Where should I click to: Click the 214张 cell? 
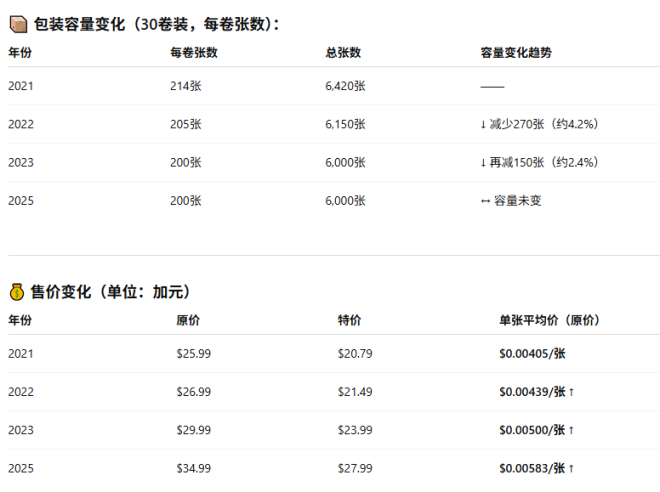[186, 86]
